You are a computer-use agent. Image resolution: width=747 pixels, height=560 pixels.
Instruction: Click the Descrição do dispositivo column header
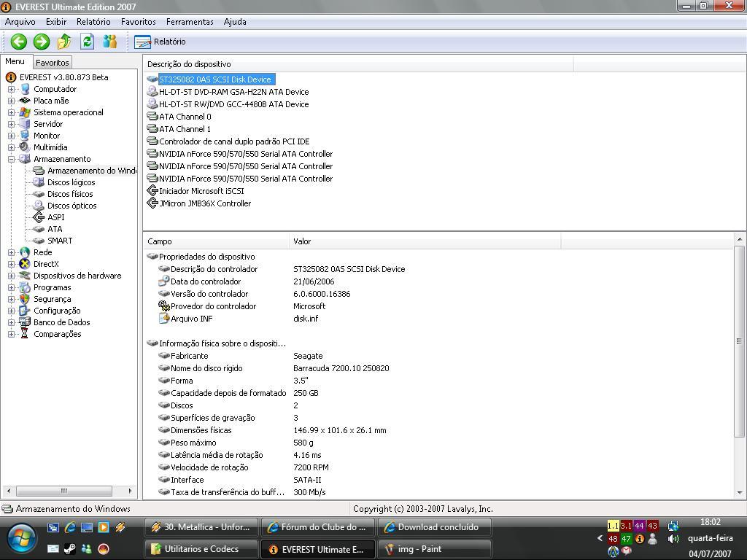point(358,64)
